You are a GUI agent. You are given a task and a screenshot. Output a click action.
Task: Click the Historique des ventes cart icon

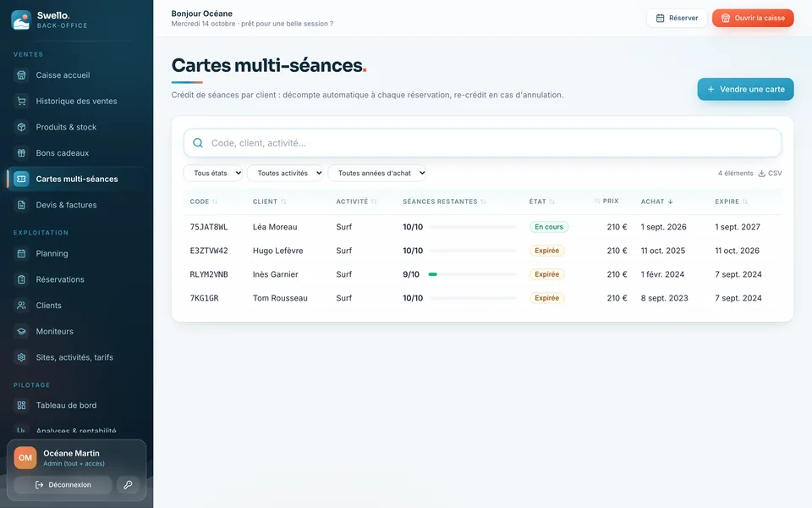click(x=21, y=101)
